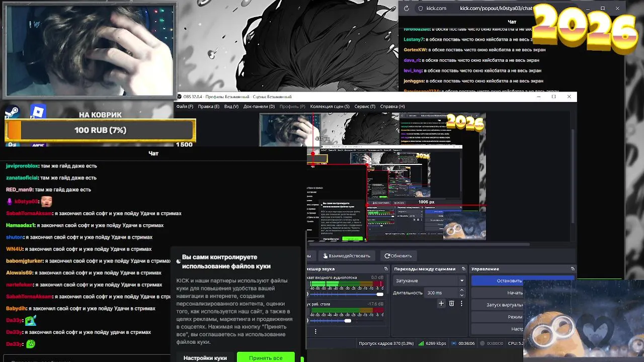Adjust the desktop audio volume slider
Viewport: 644px width, 362px height.
click(x=347, y=321)
